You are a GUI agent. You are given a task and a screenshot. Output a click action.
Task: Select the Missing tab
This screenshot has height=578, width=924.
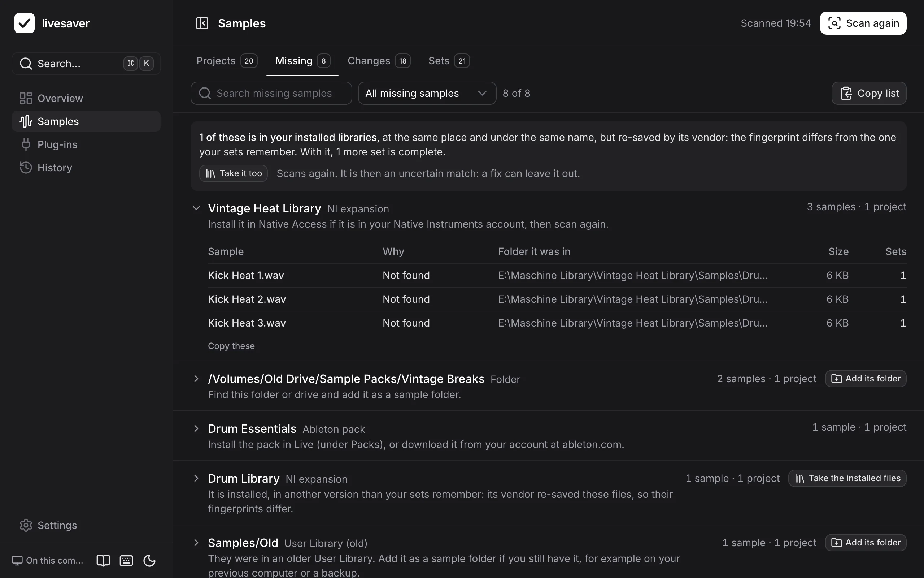tap(302, 61)
